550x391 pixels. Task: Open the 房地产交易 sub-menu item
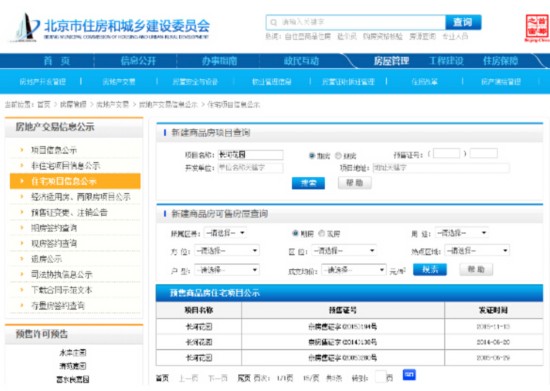click(x=119, y=82)
